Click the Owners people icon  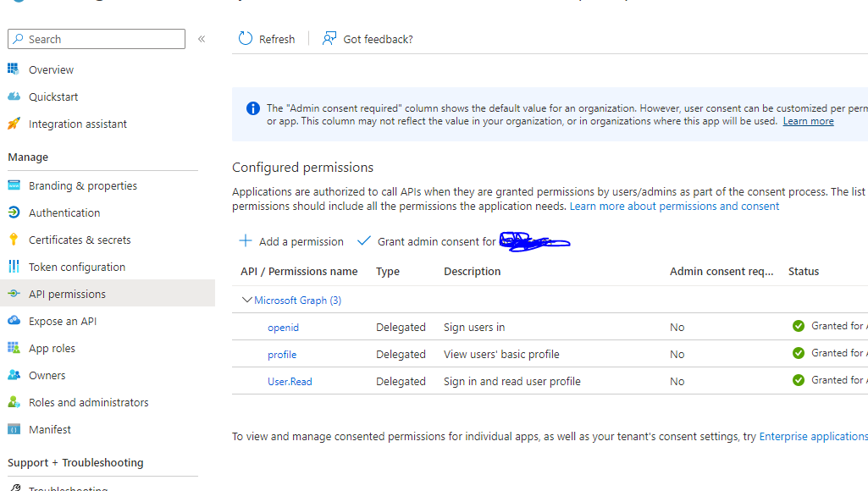click(14, 375)
